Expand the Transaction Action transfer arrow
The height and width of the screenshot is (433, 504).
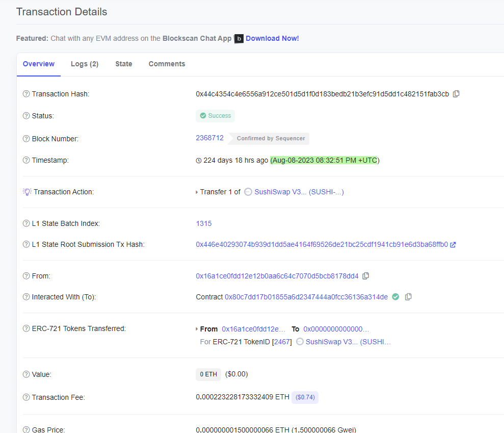click(x=197, y=192)
